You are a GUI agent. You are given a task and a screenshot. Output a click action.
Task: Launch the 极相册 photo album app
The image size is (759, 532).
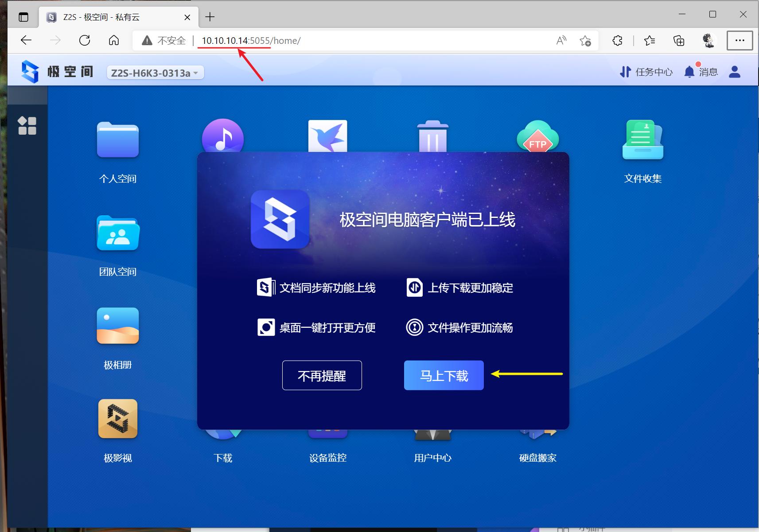(x=117, y=326)
